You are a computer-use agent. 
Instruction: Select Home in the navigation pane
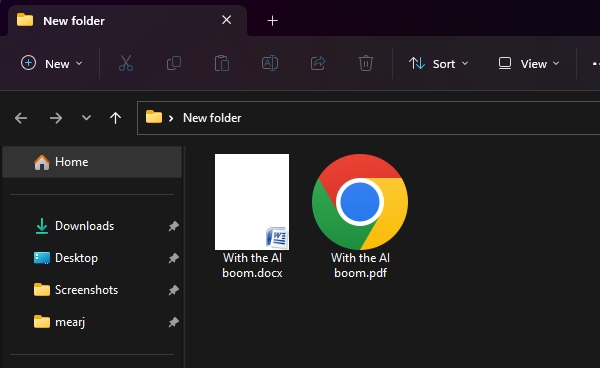click(x=92, y=162)
